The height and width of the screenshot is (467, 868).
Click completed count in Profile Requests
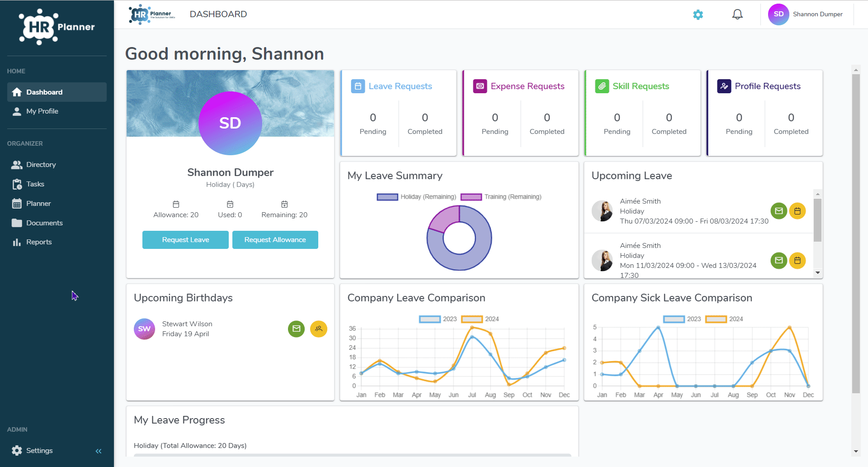(x=791, y=118)
